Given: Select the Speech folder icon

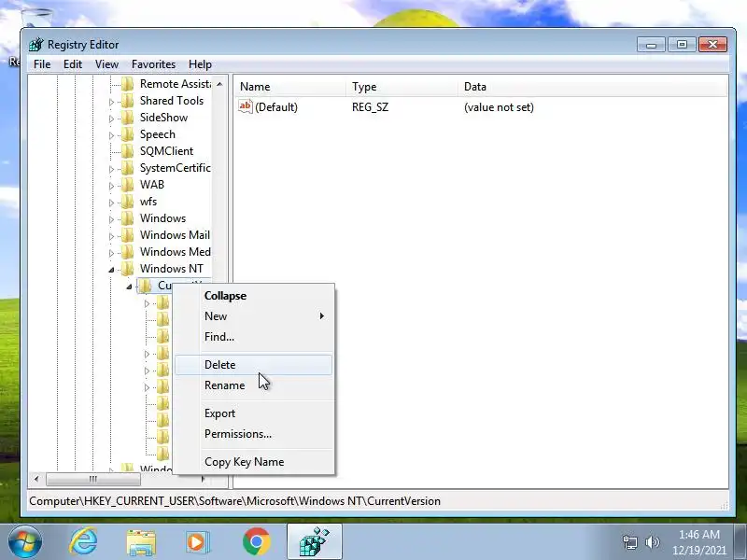Looking at the screenshot, I should tap(127, 134).
